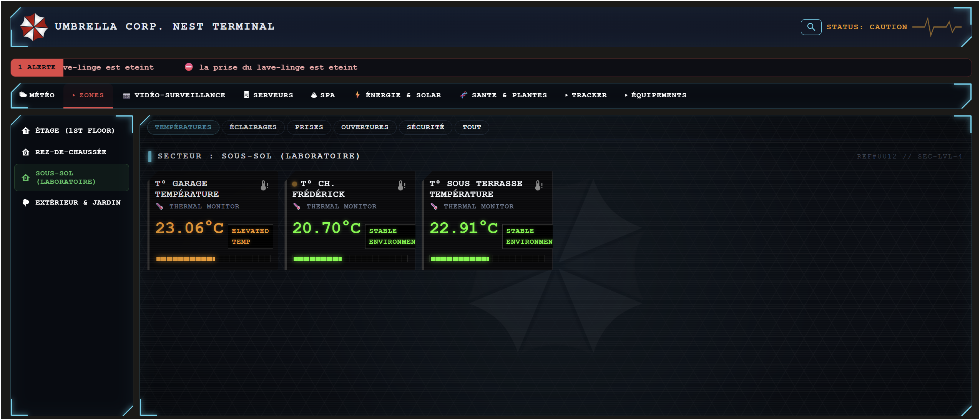The image size is (980, 420).
Task: Click the house icon for Étage
Action: pyautogui.click(x=26, y=130)
